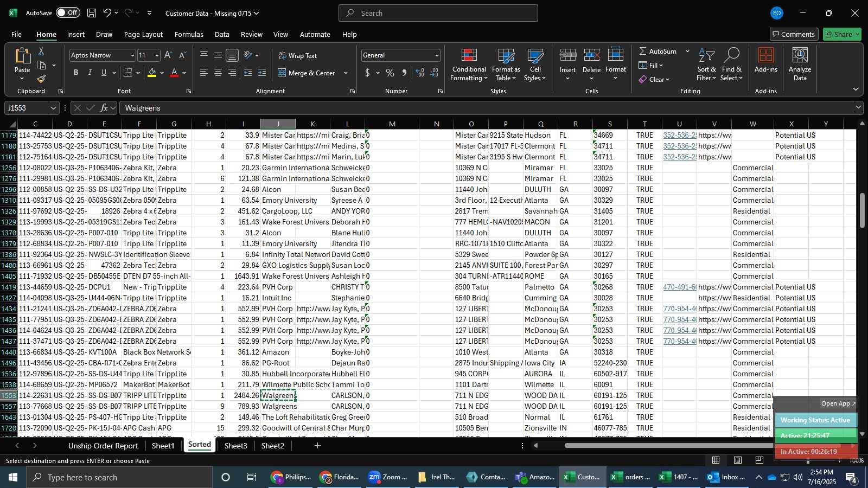Image resolution: width=868 pixels, height=488 pixels.
Task: Open phone link 470-491 in row 1419
Action: coord(680,287)
